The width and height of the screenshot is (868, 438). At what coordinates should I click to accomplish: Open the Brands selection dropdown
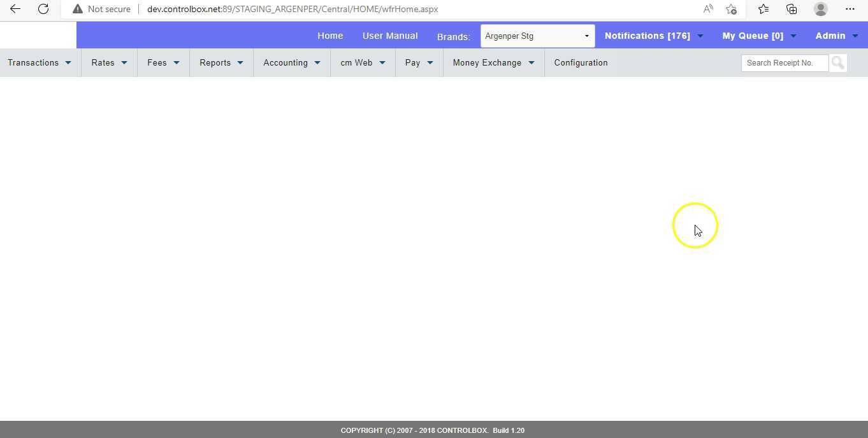coord(586,36)
